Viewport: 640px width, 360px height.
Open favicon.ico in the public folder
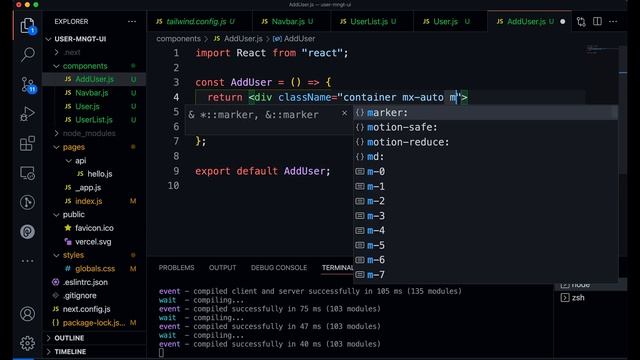(x=94, y=228)
